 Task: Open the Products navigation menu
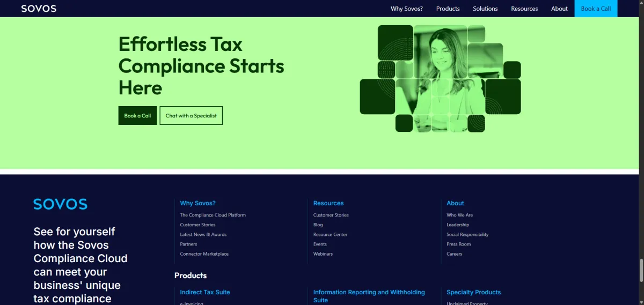click(448, 9)
